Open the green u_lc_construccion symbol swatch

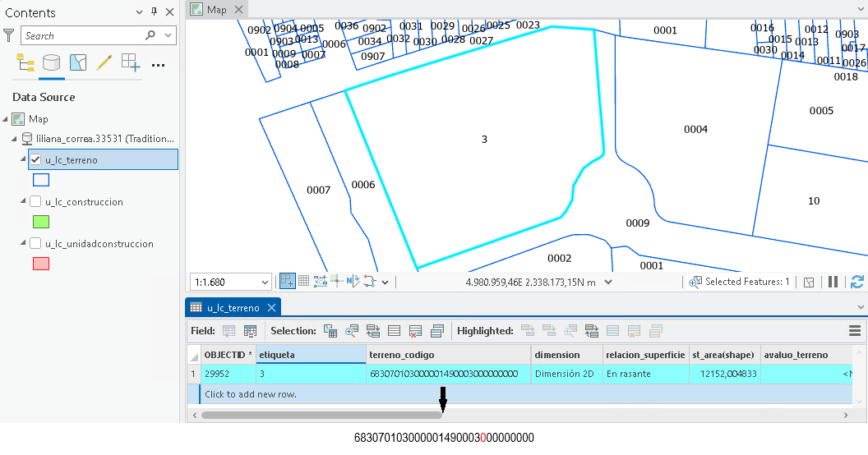(41, 222)
